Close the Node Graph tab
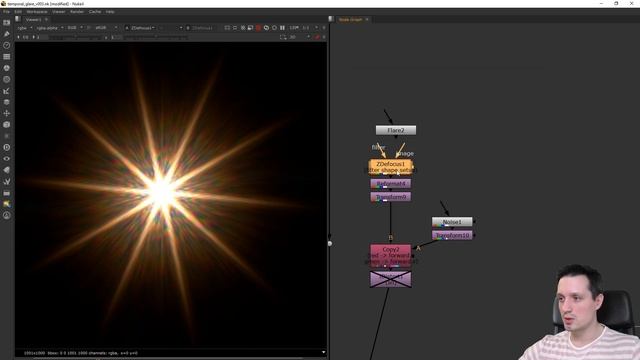Screen dimensions: 640x360 367,19
